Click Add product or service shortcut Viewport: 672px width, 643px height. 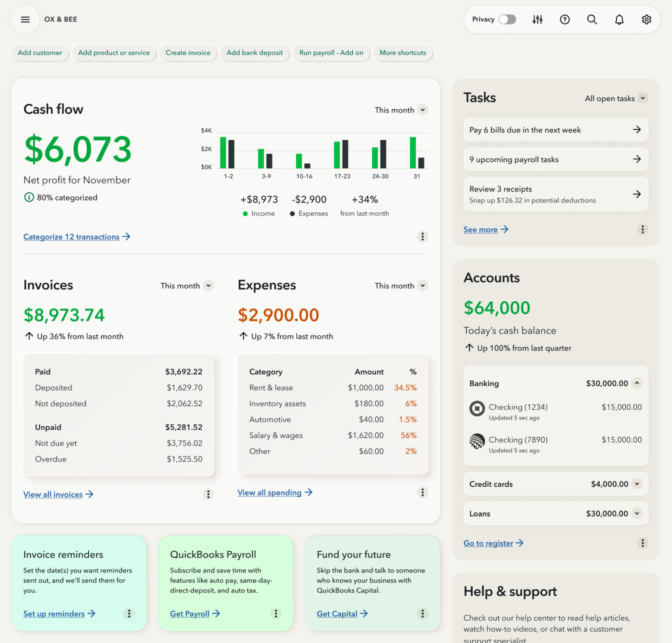(114, 53)
